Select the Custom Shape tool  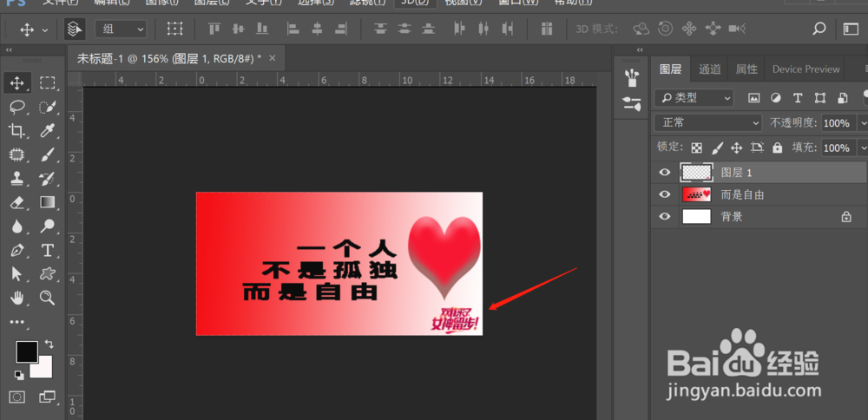tap(48, 274)
